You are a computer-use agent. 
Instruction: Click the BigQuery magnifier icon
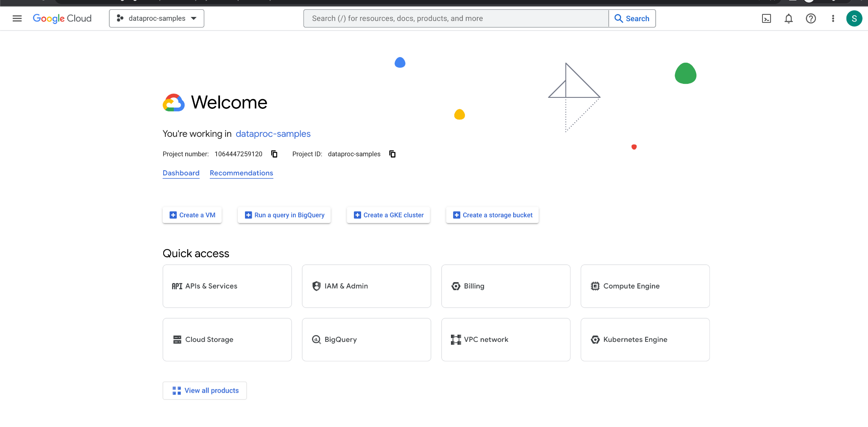point(317,339)
